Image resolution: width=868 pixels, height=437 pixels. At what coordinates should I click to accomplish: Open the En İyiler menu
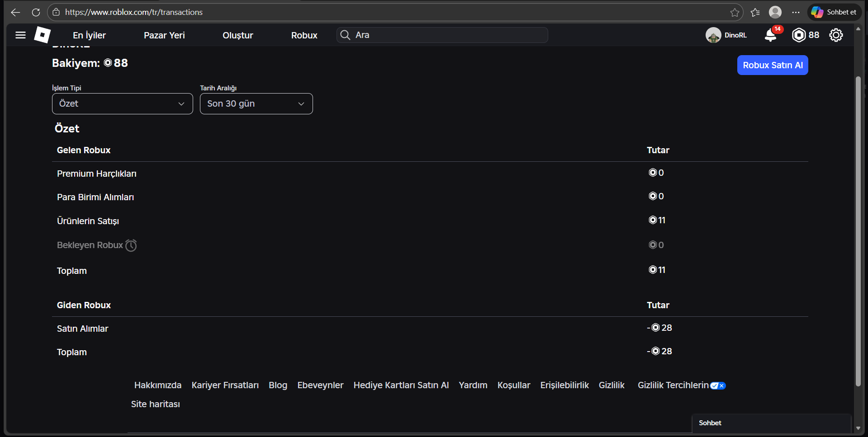point(89,35)
